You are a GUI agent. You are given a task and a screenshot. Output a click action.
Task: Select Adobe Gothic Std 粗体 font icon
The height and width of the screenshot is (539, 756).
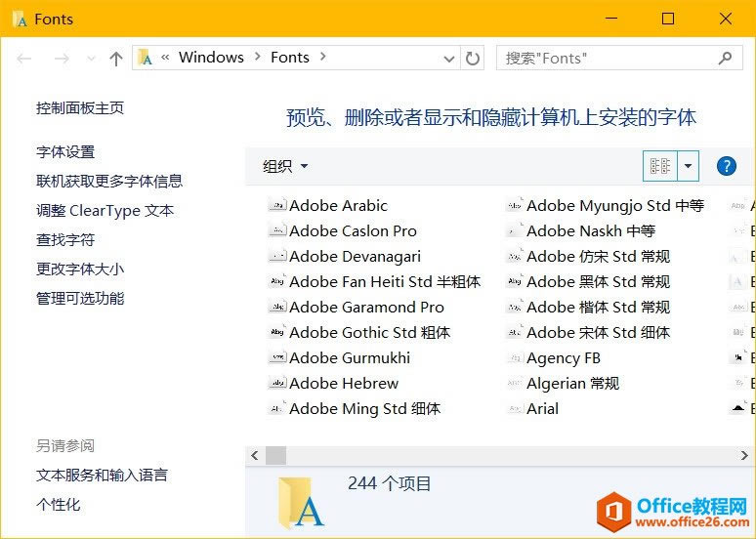[x=277, y=332]
